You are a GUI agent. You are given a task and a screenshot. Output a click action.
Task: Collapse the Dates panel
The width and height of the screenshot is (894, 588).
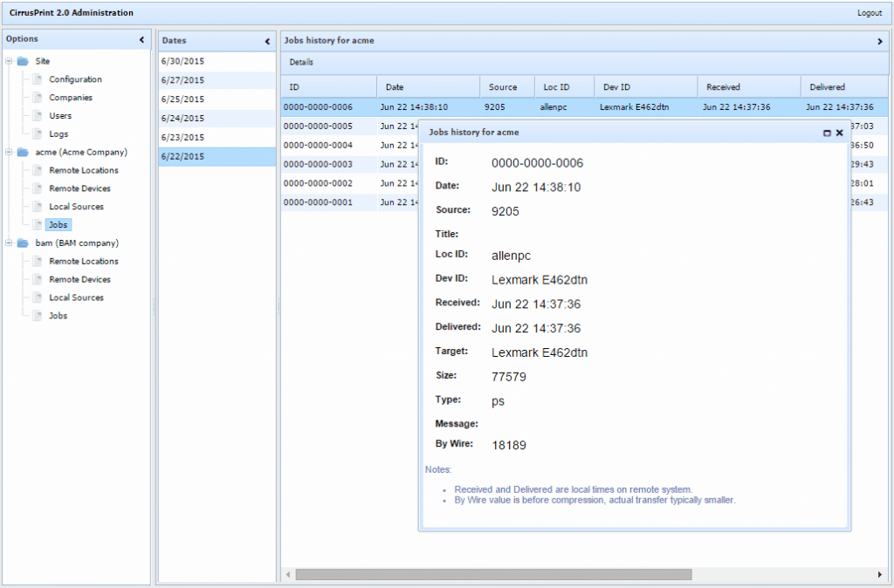[268, 40]
